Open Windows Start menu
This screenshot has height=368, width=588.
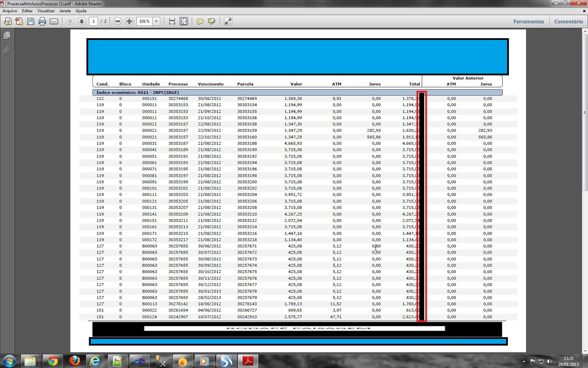point(9,361)
